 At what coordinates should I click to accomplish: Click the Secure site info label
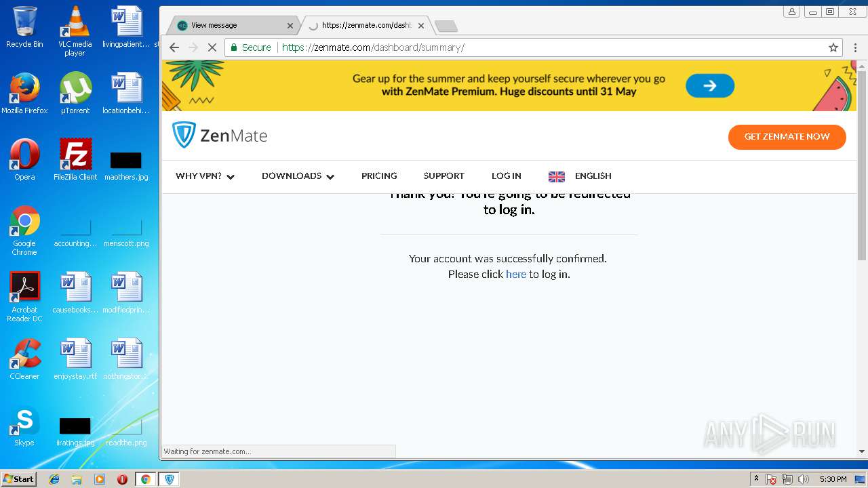[250, 47]
